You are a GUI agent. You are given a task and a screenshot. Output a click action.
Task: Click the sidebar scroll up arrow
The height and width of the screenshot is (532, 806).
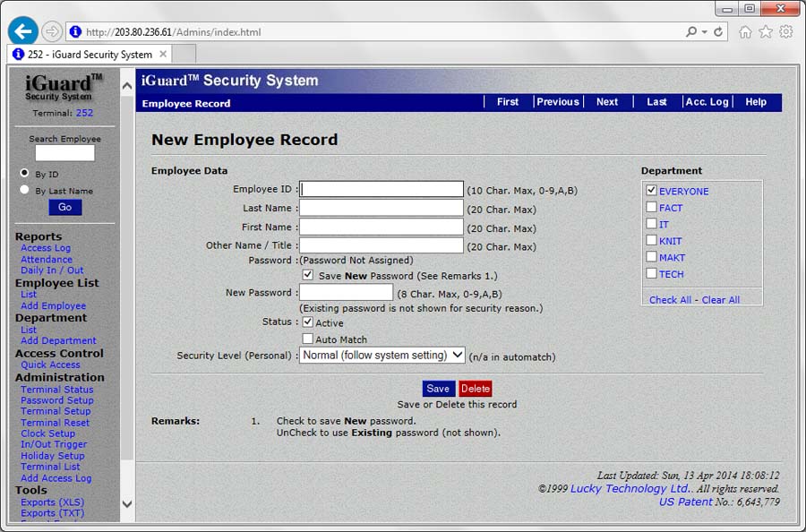click(x=127, y=86)
